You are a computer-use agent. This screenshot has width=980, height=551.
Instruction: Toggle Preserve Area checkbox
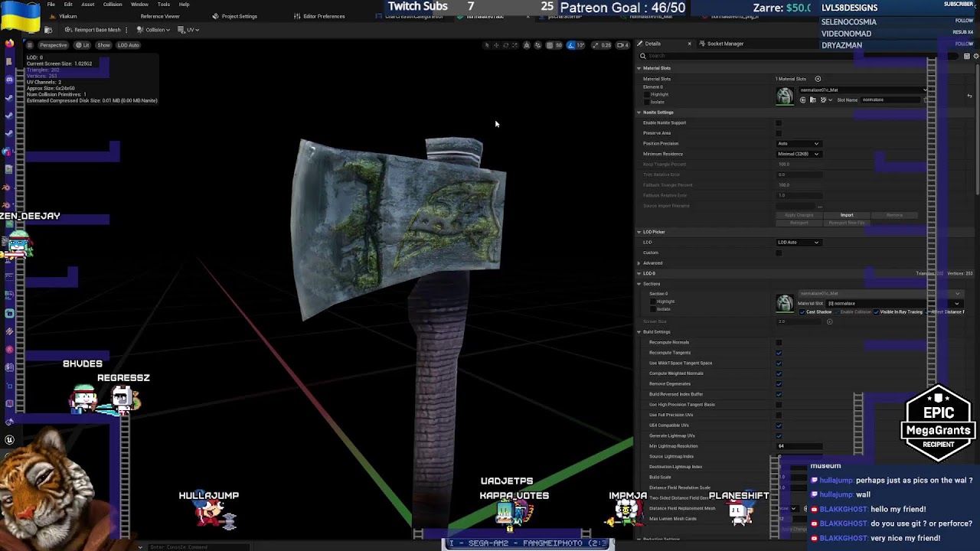tap(779, 133)
